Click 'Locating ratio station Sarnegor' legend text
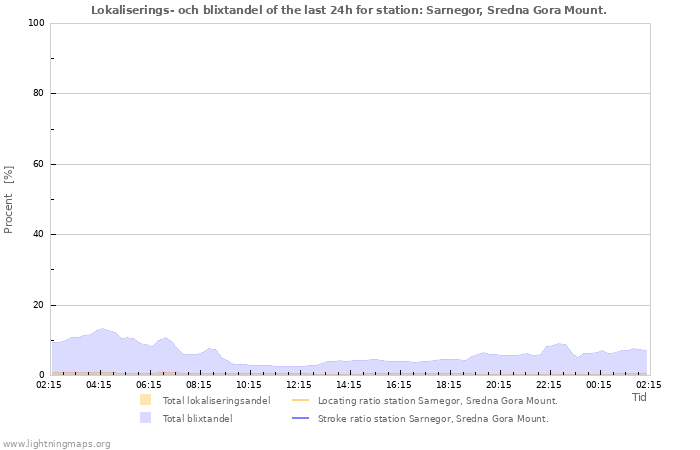Screen dimensions: 700x450 pyautogui.click(x=437, y=400)
